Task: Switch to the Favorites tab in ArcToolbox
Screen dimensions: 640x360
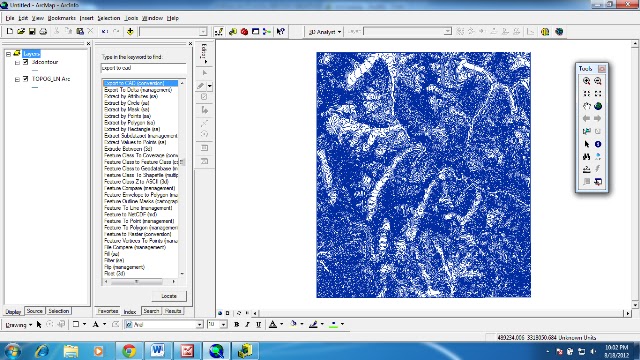Action: coord(108,311)
